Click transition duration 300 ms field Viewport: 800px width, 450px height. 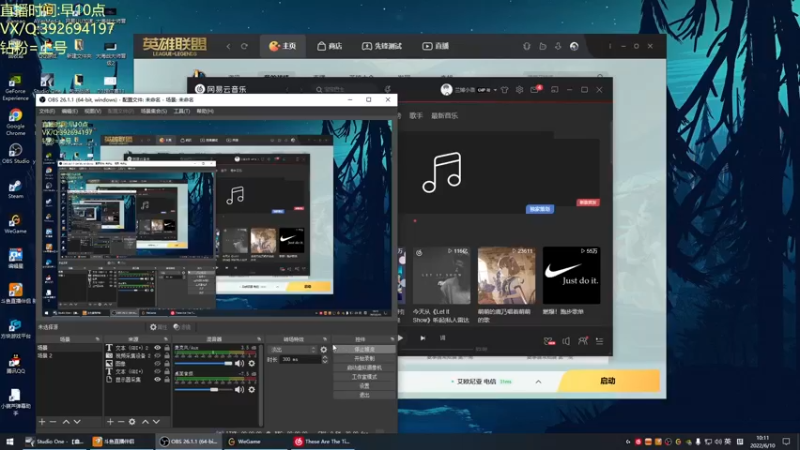point(300,360)
